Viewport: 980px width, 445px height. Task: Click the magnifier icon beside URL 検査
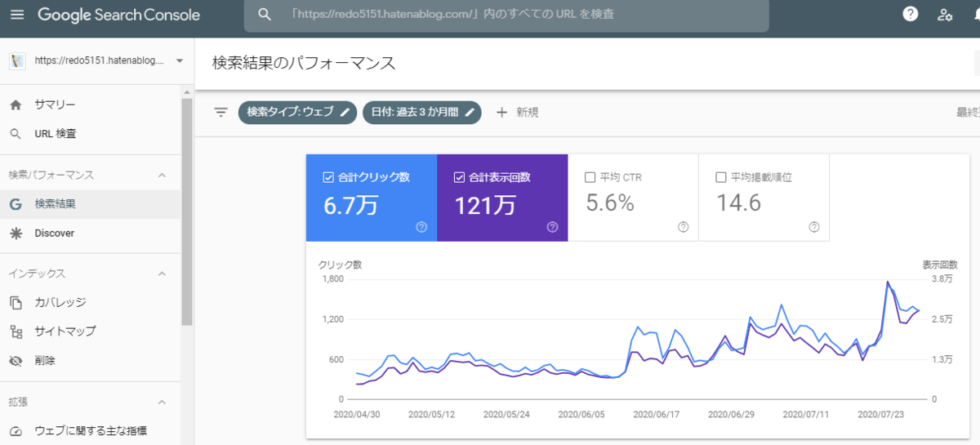point(16,134)
